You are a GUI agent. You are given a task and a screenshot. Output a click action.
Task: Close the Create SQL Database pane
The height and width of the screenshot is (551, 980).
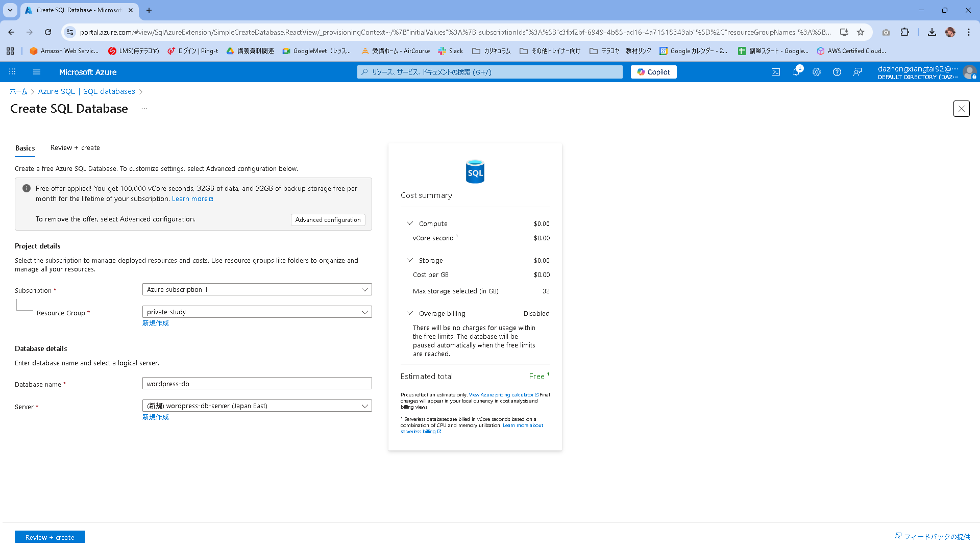point(961,109)
